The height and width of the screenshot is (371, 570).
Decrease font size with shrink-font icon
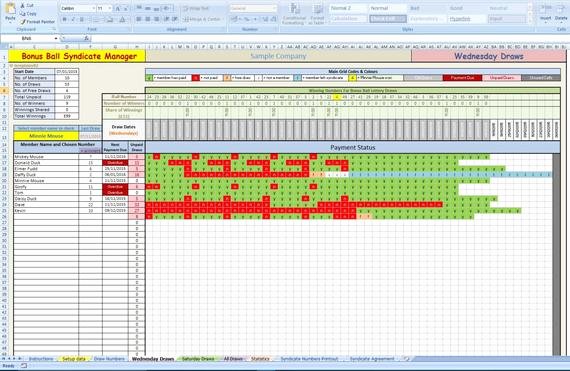point(125,8)
